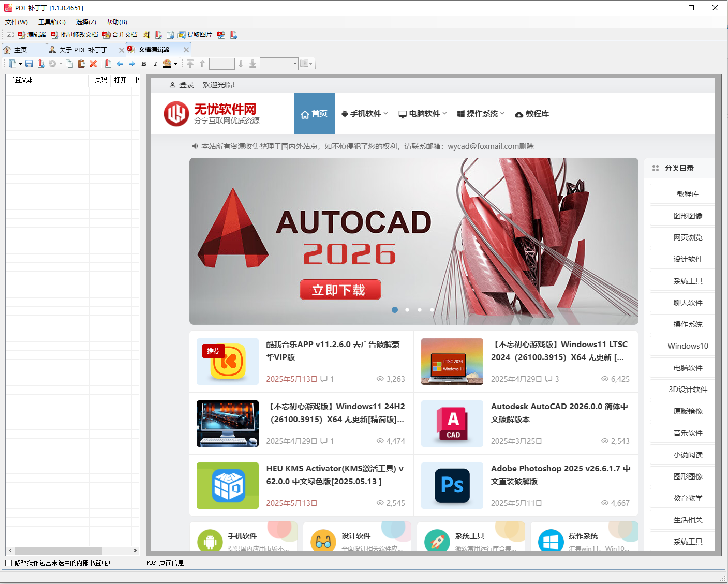Toggle bold formatting with the B icon
Image resolution: width=728 pixels, height=584 pixels.
click(x=143, y=63)
